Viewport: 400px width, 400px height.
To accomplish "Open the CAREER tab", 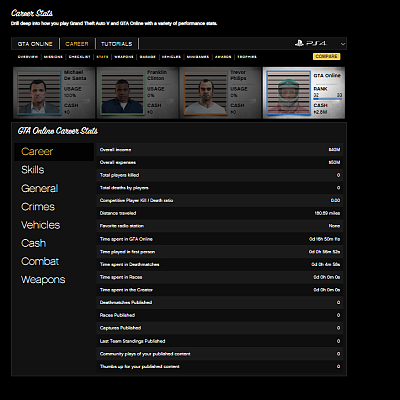I will (77, 44).
